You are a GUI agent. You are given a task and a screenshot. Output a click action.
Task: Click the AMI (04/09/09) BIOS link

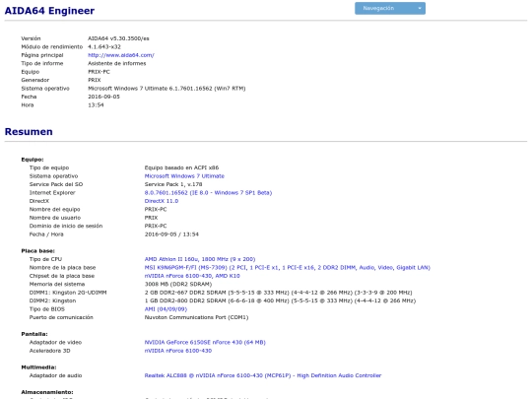point(166,309)
